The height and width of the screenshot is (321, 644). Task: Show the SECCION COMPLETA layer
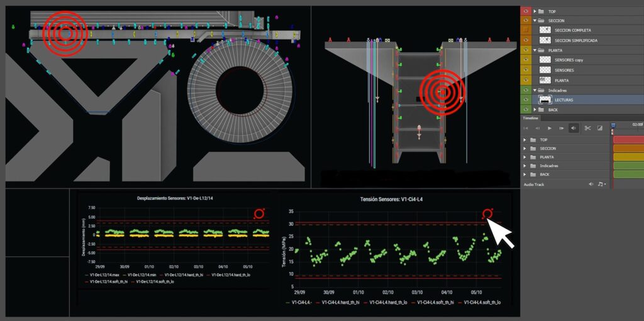(x=526, y=30)
